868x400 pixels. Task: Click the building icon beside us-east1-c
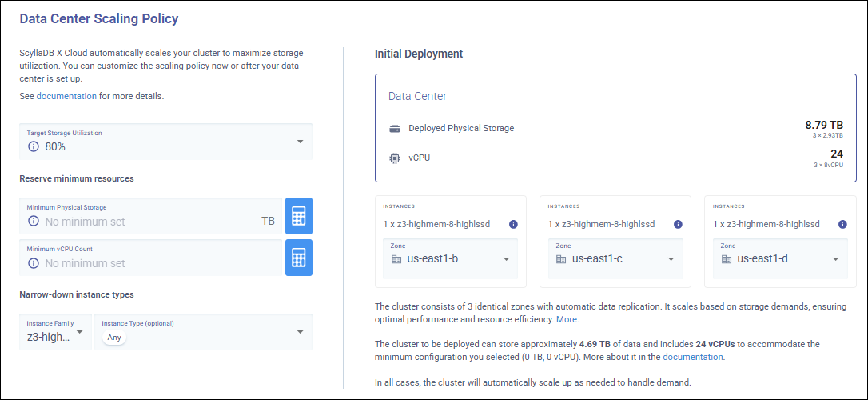(x=561, y=259)
